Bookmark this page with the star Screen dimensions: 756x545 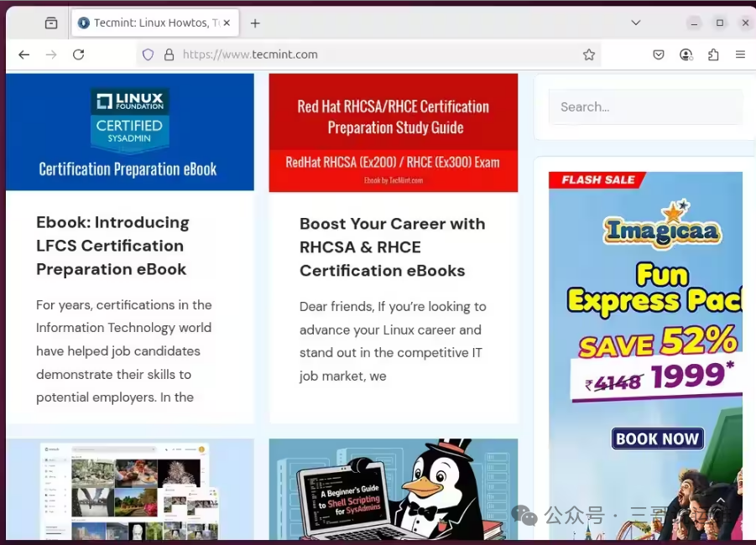click(589, 54)
